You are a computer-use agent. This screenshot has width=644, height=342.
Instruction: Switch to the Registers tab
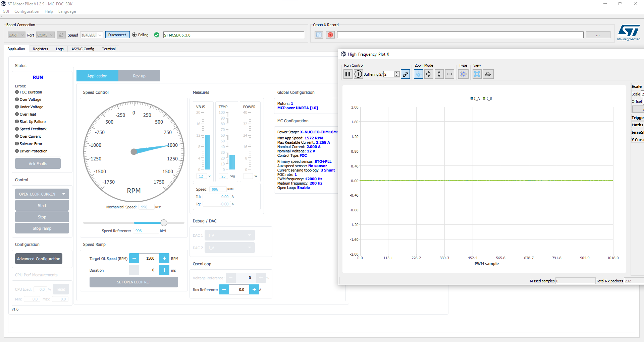41,49
